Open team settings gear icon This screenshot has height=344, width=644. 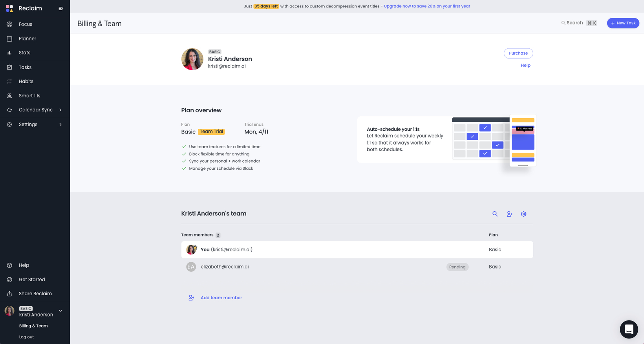pos(523,214)
